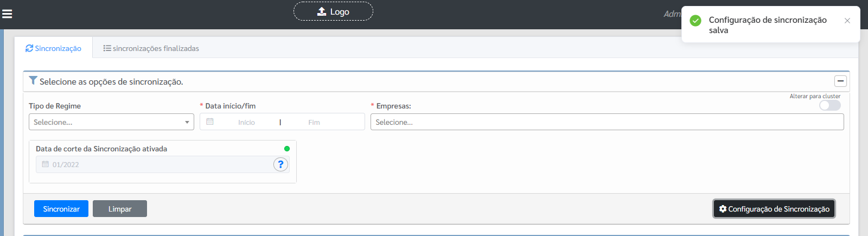
Task: Click the calendar icon in Data início/fim
Action: pos(210,122)
